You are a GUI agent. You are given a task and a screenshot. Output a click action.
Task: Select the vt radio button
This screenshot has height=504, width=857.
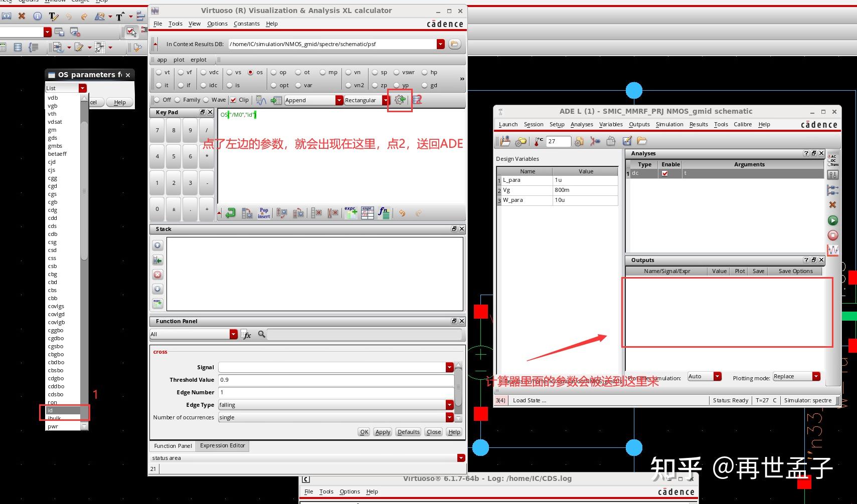tap(158, 72)
